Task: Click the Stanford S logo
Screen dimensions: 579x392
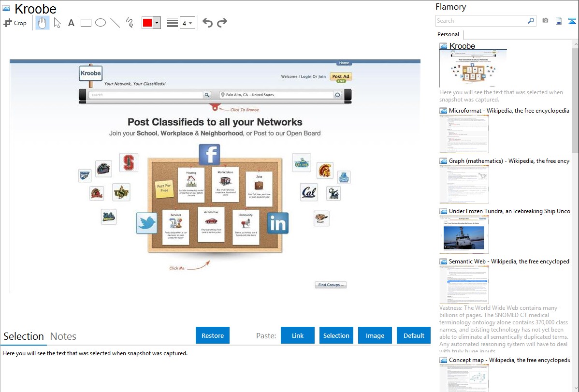Action: pos(129,162)
